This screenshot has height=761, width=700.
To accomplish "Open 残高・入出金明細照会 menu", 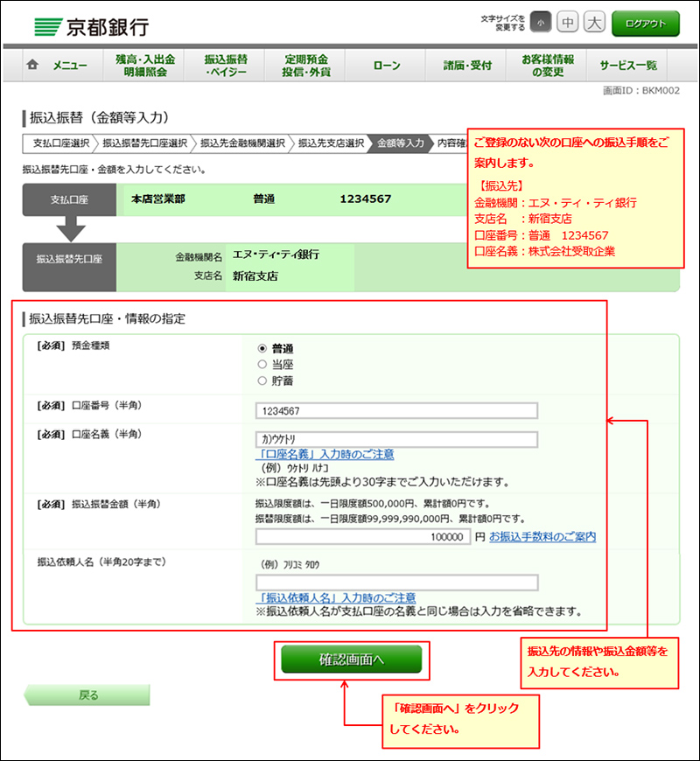I will coord(145,66).
